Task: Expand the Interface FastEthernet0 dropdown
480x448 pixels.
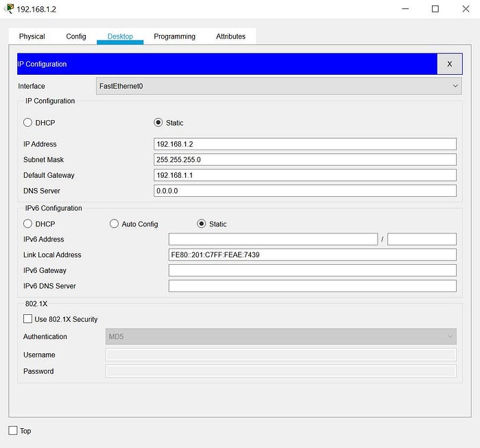Action: pyautogui.click(x=278, y=86)
